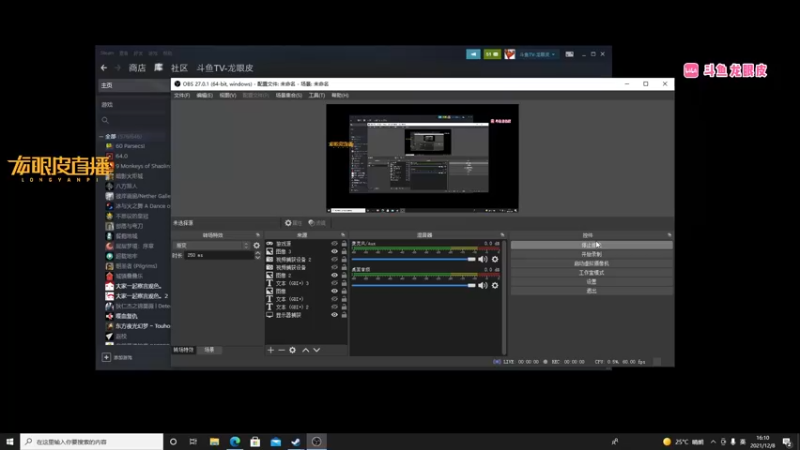Click the 停止推流 button

click(x=591, y=245)
